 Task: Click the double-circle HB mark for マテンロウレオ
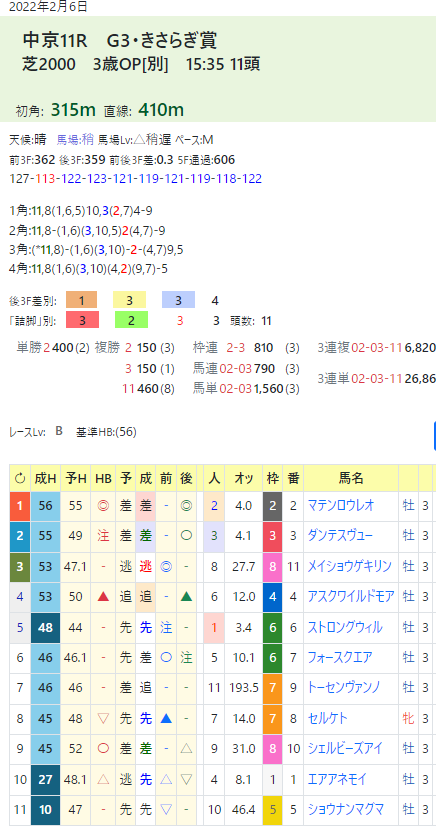point(103,506)
